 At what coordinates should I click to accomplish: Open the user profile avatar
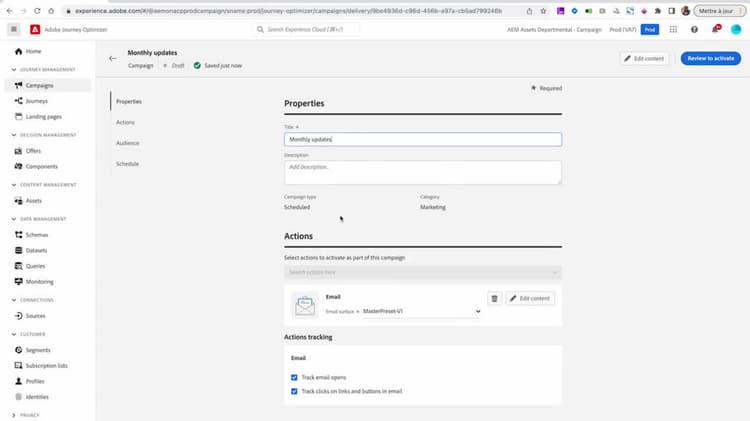[736, 30]
